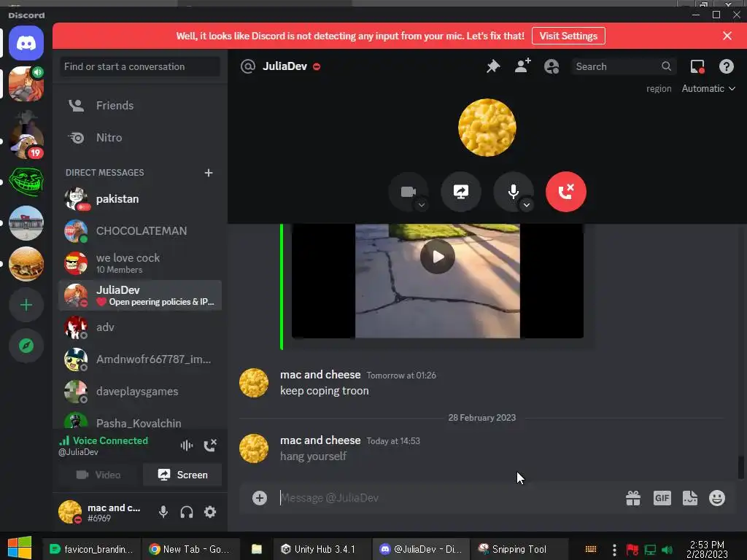Share your screen in call controls
Viewport: 747px width, 560px height.
(461, 192)
